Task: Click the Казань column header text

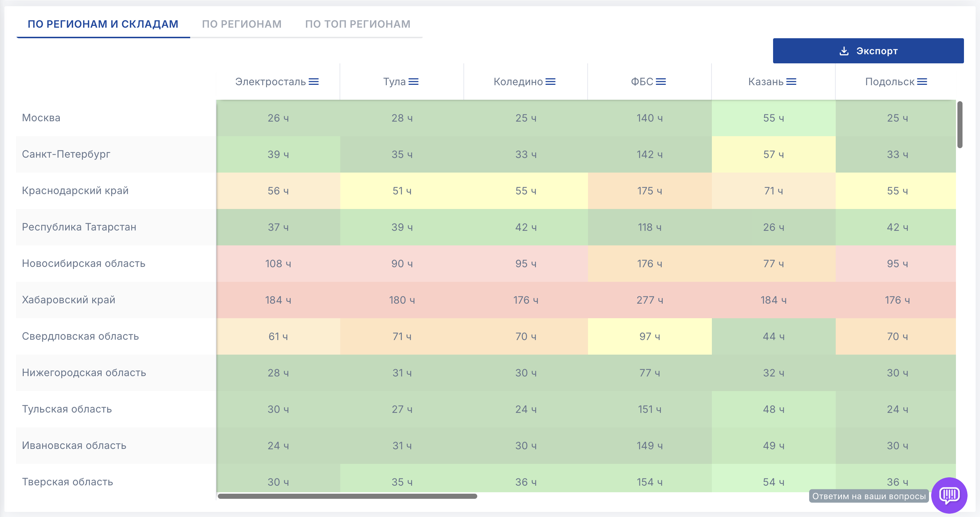Action: (765, 82)
